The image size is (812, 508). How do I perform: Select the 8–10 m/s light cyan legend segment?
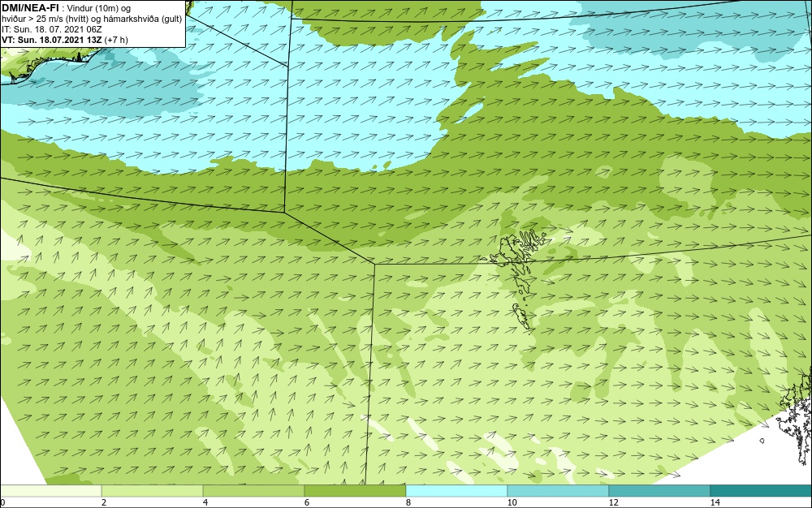(456, 491)
